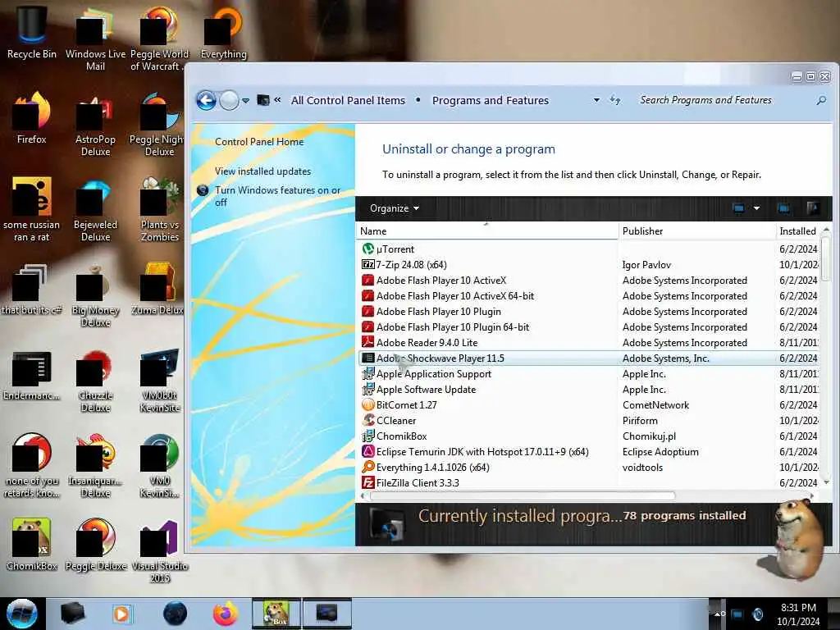Open Insaniquarium Deluxe desktop icon
Image resolution: width=840 pixels, height=630 pixels.
tap(95, 466)
